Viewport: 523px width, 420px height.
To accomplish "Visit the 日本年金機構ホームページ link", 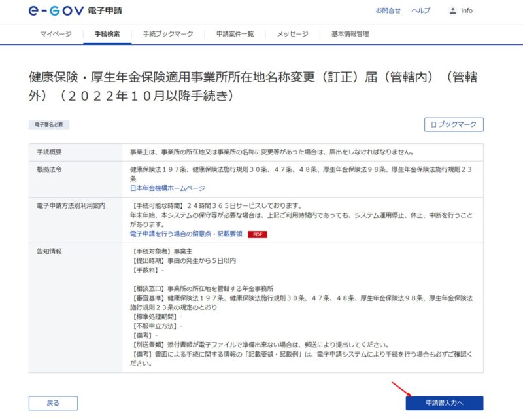I will tap(167, 188).
